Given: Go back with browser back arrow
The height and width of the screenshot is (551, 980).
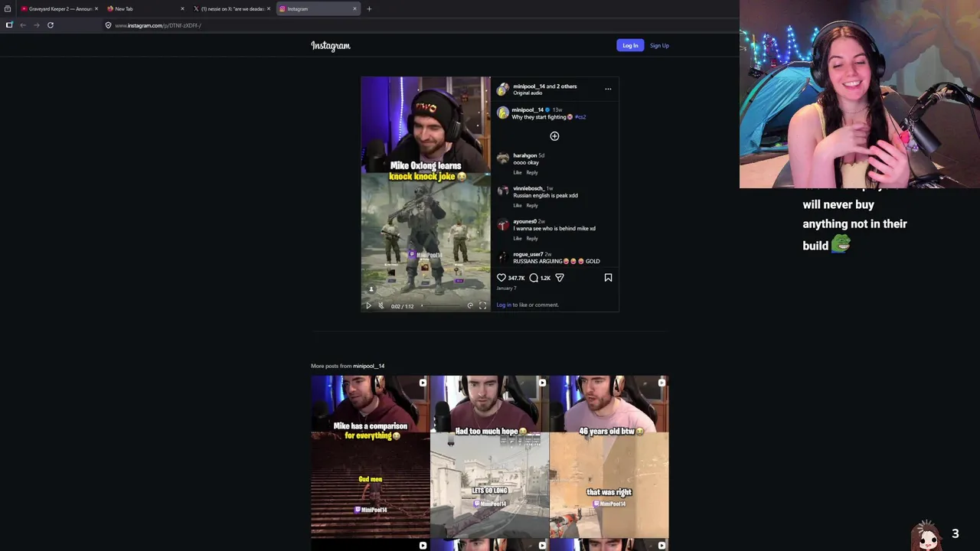Looking at the screenshot, I should tap(23, 25).
